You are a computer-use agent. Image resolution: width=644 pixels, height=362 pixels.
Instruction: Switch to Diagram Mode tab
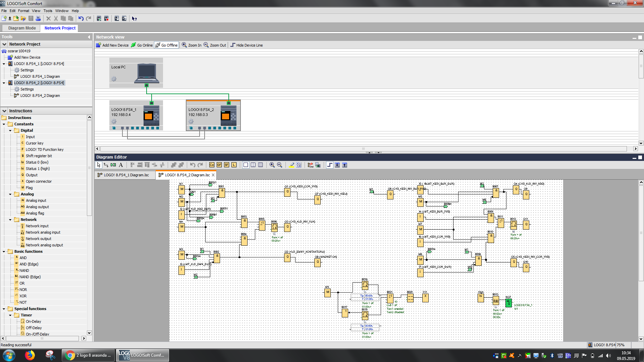[22, 28]
